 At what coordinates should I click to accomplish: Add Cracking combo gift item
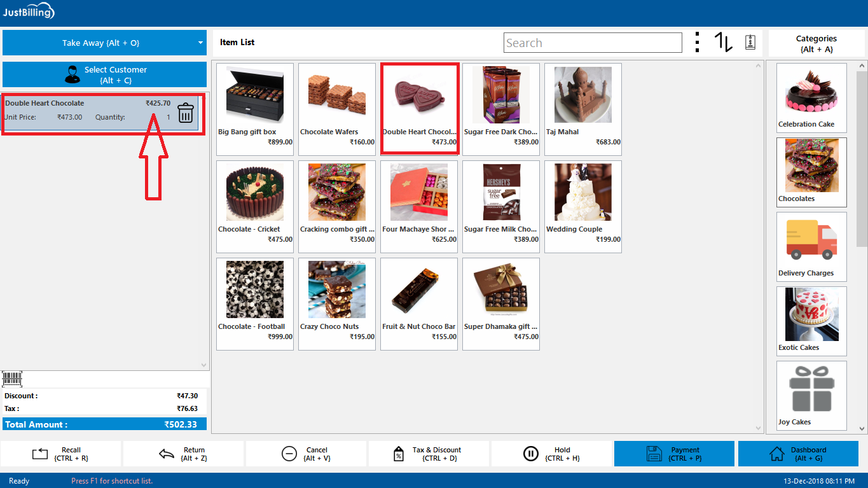[337, 206]
